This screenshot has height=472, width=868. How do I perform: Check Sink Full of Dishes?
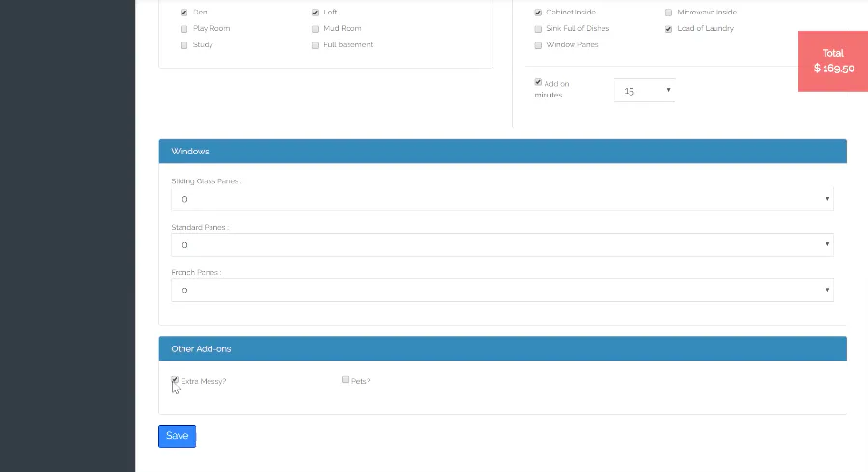[538, 29]
